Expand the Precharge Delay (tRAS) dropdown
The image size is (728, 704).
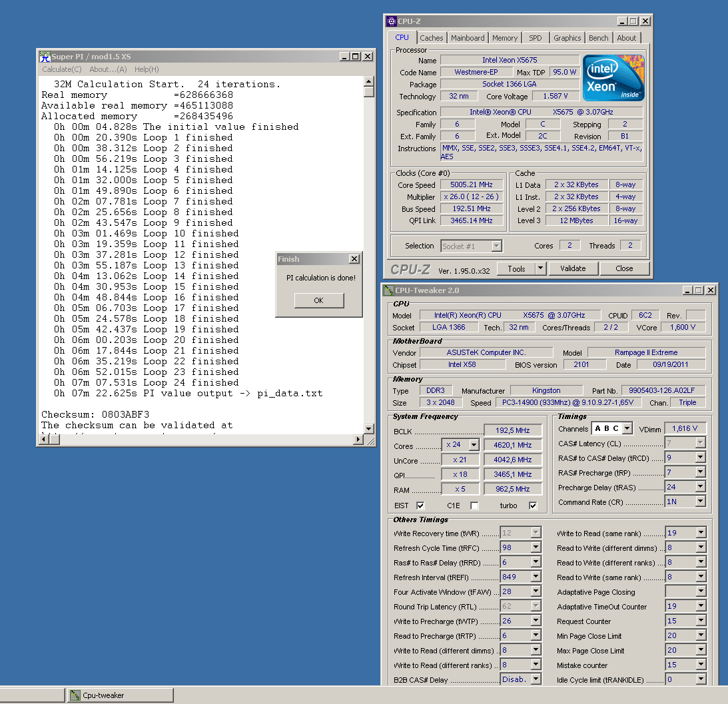tap(701, 487)
